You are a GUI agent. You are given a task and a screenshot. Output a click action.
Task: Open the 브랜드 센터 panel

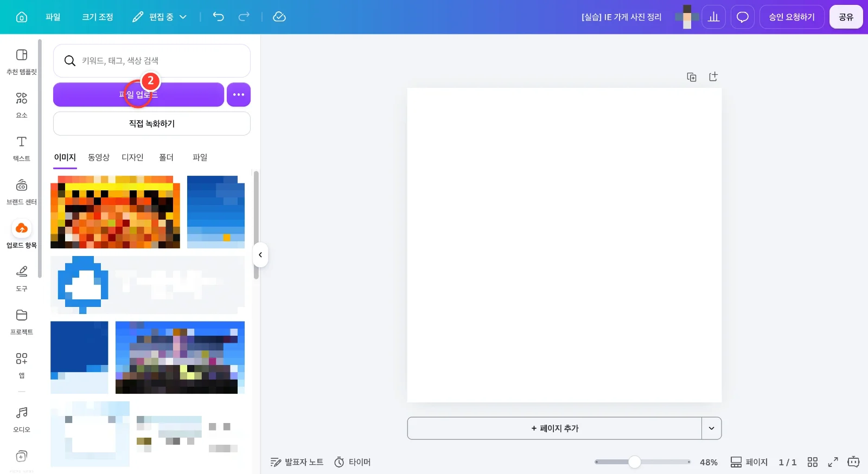tap(22, 192)
